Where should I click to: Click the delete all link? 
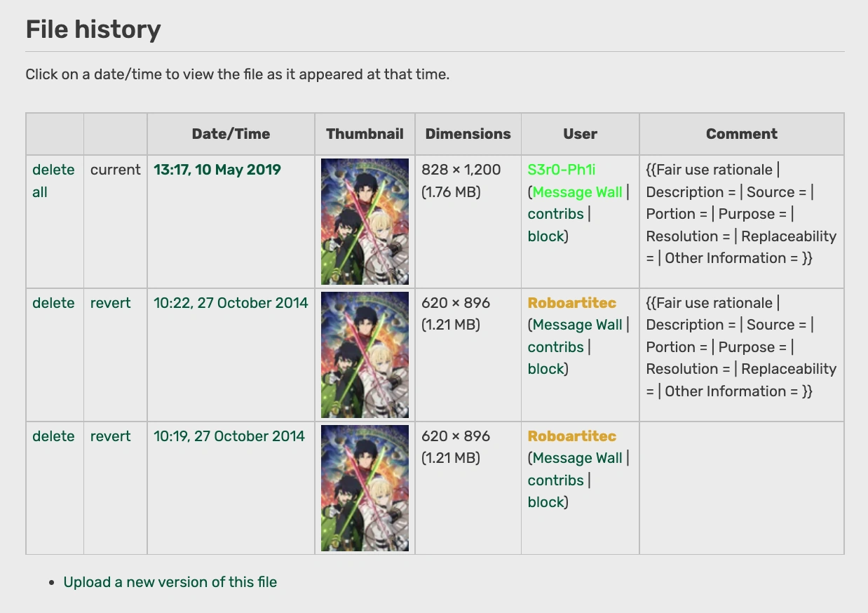pos(53,180)
